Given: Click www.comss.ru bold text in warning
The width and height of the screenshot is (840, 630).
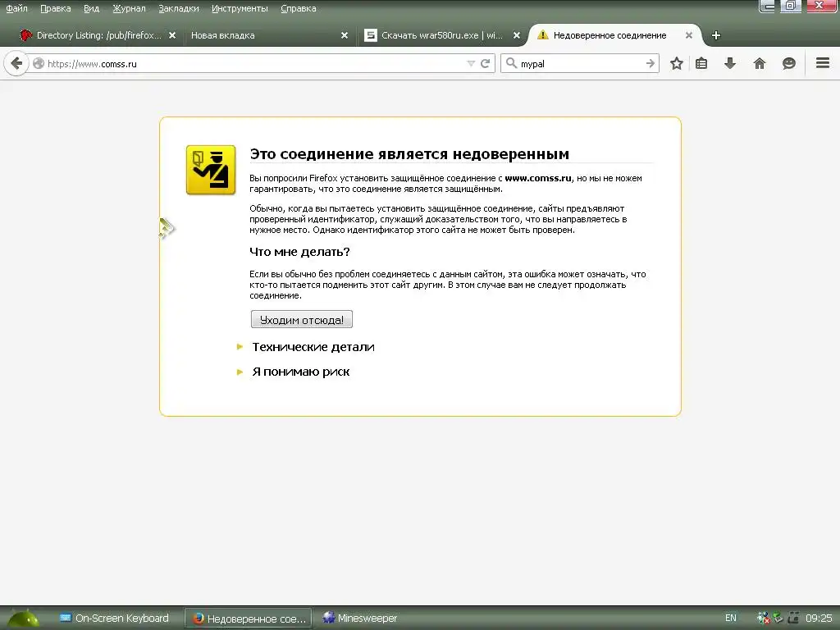Looking at the screenshot, I should [538, 178].
